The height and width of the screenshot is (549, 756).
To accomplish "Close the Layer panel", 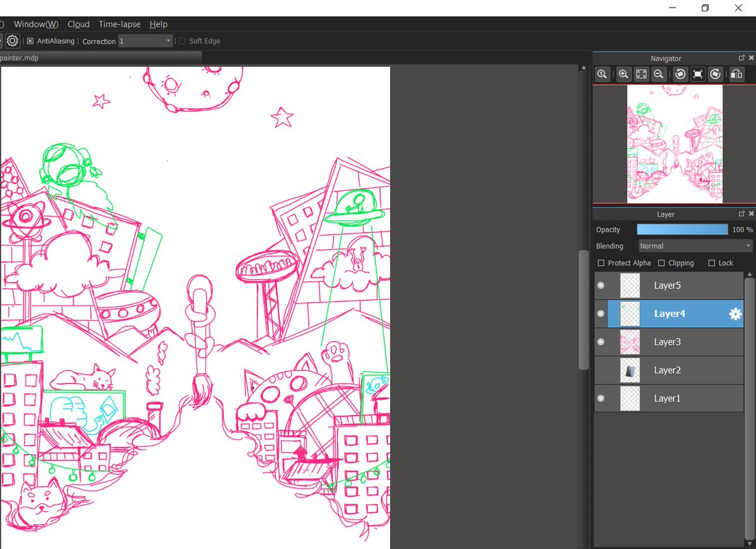I will coord(751,214).
